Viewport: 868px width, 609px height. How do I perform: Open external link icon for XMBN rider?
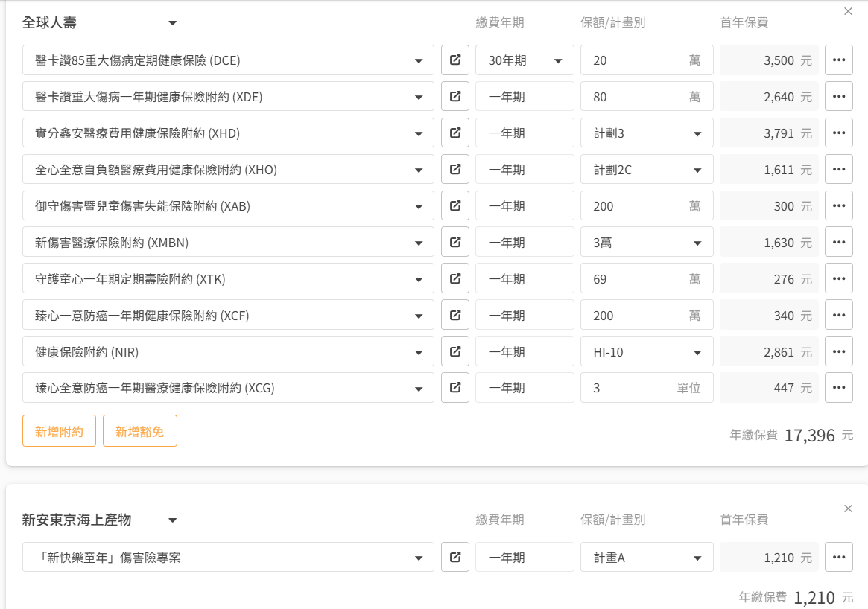coord(455,242)
